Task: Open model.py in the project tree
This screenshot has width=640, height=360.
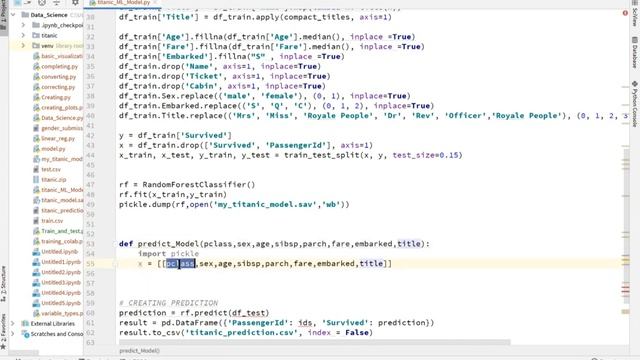Action: click(x=49, y=149)
